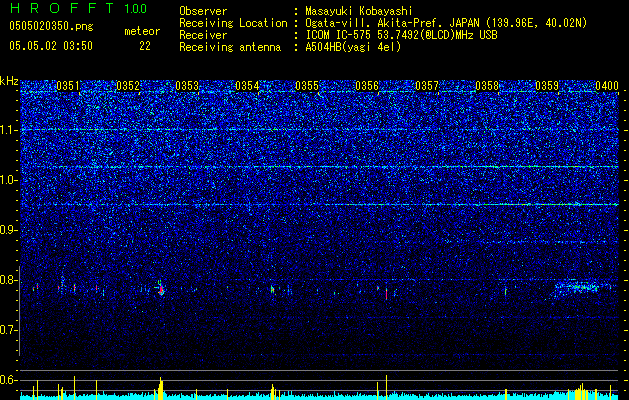Viewport: 629px width, 400px height.
Task: Click the meteor label
Action: 142,31
